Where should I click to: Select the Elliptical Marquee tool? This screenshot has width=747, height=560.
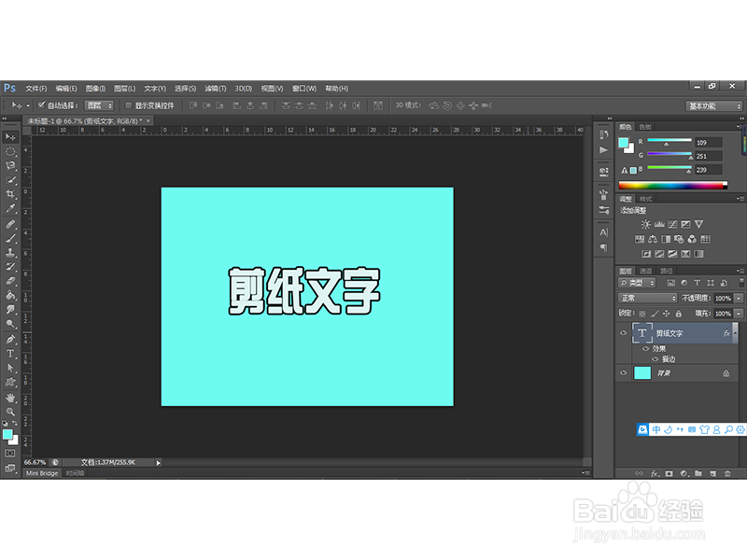coord(10,152)
